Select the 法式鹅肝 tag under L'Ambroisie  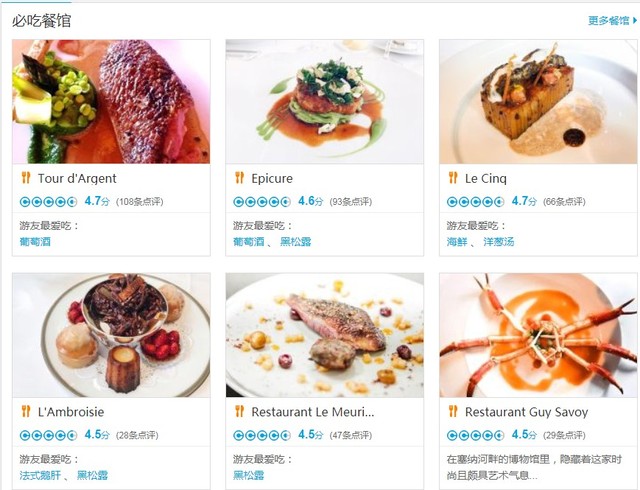click(x=40, y=475)
